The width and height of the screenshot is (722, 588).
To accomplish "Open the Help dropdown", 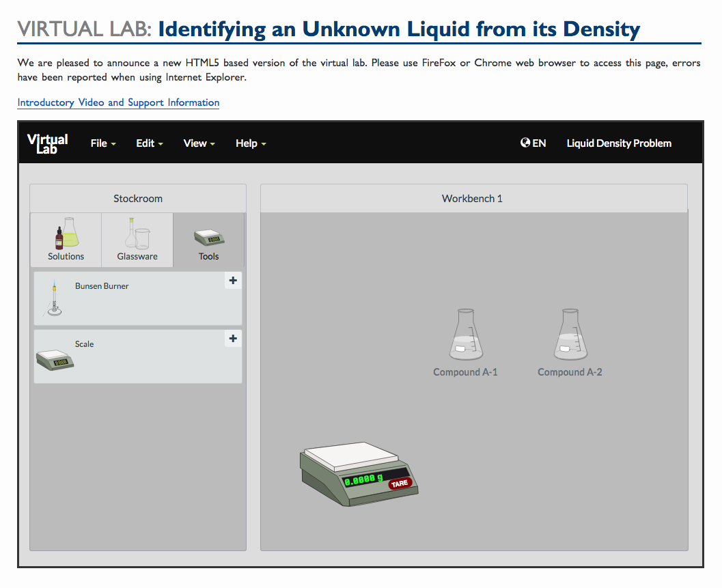I will [250, 143].
